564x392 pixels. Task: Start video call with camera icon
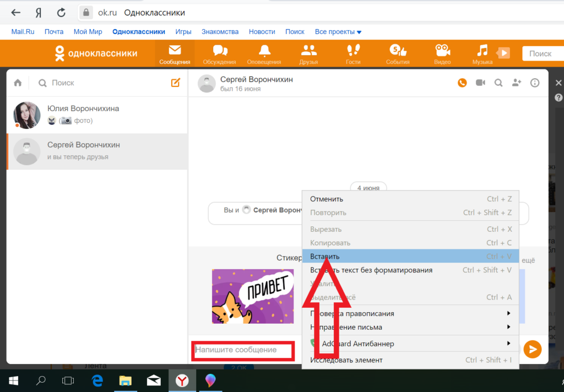pyautogui.click(x=480, y=83)
